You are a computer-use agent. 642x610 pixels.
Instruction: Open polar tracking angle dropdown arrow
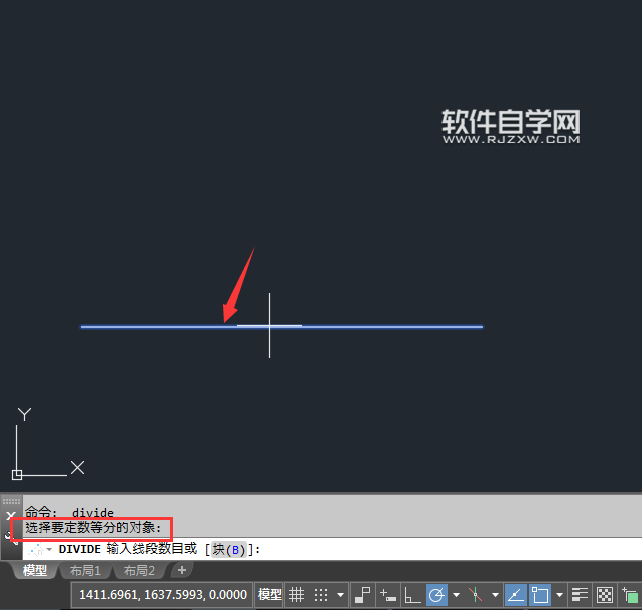[457, 594]
